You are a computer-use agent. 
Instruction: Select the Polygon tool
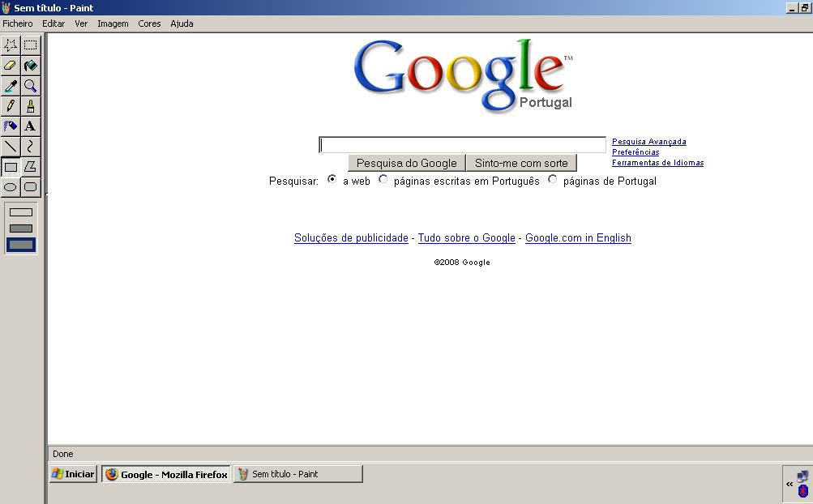click(31, 166)
